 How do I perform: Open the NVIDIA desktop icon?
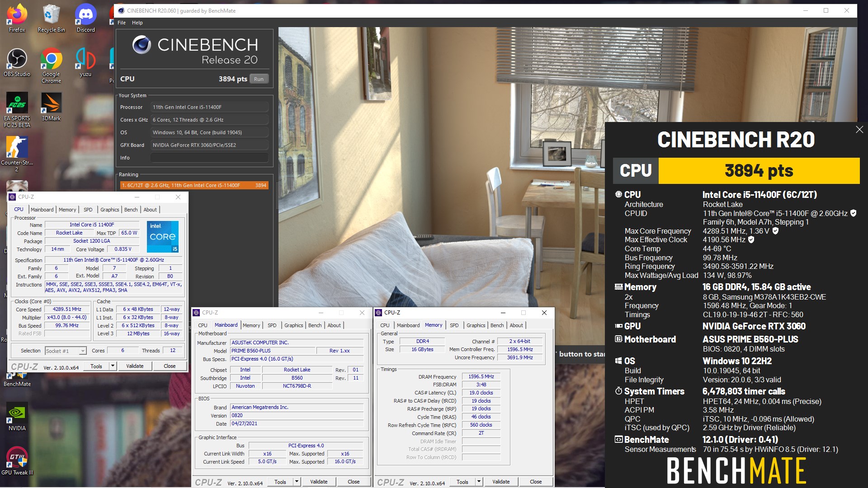(x=17, y=417)
